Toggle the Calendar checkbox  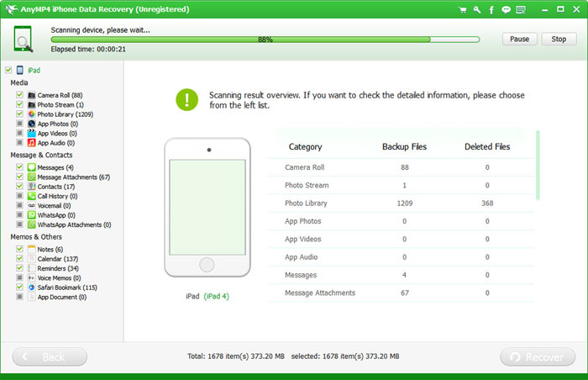point(19,259)
